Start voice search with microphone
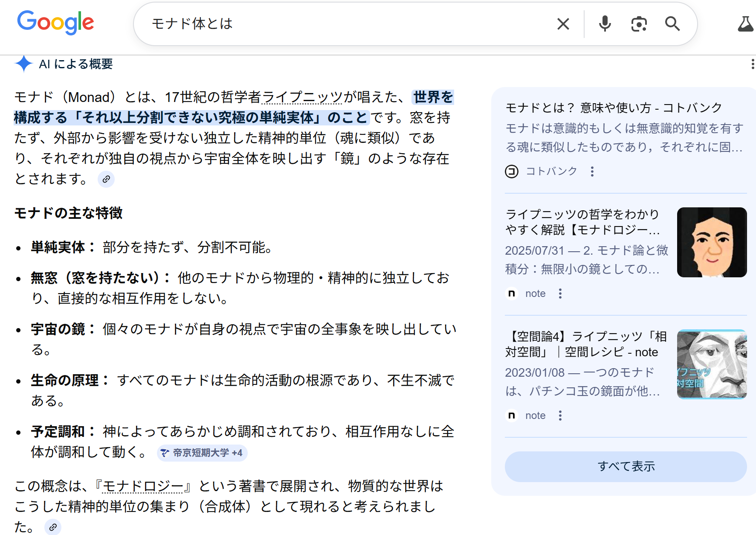The height and width of the screenshot is (535, 756). point(605,24)
